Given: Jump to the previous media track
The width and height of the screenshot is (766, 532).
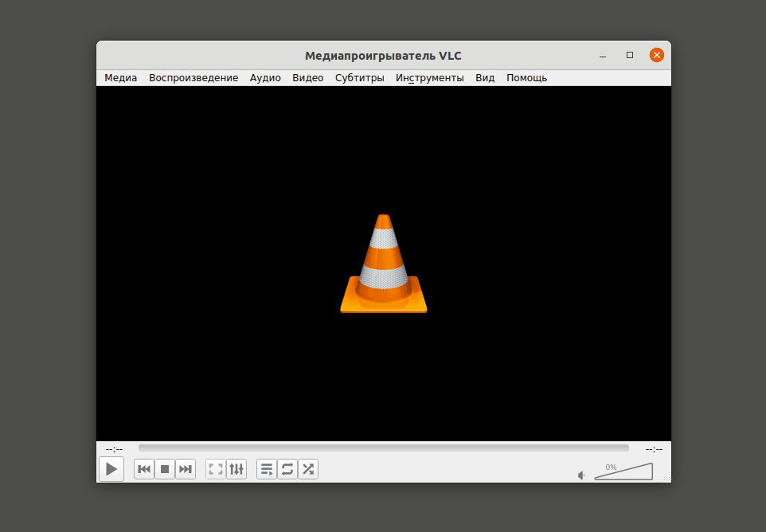Looking at the screenshot, I should pos(144,469).
